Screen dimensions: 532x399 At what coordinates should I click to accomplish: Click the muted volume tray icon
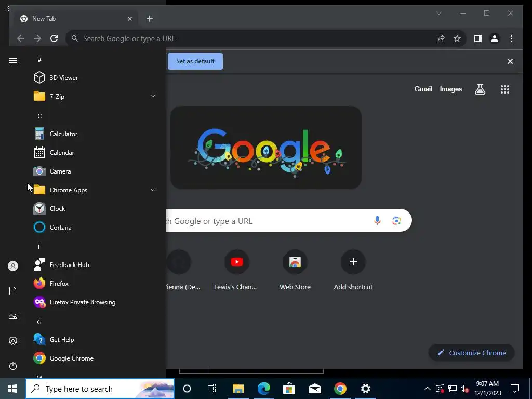pos(465,389)
